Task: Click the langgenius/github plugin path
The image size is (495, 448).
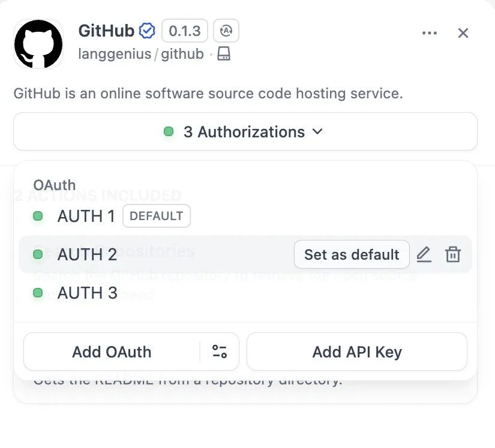Action: point(141,54)
